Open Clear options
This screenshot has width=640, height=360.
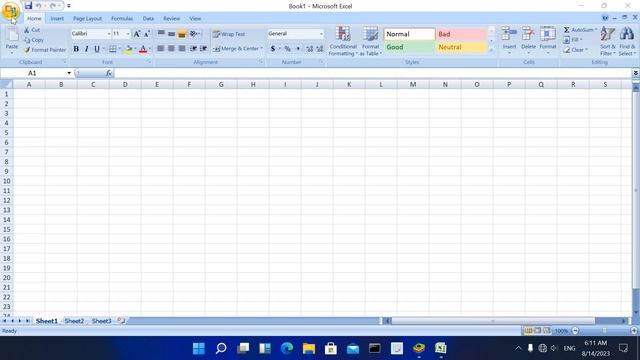(x=576, y=50)
